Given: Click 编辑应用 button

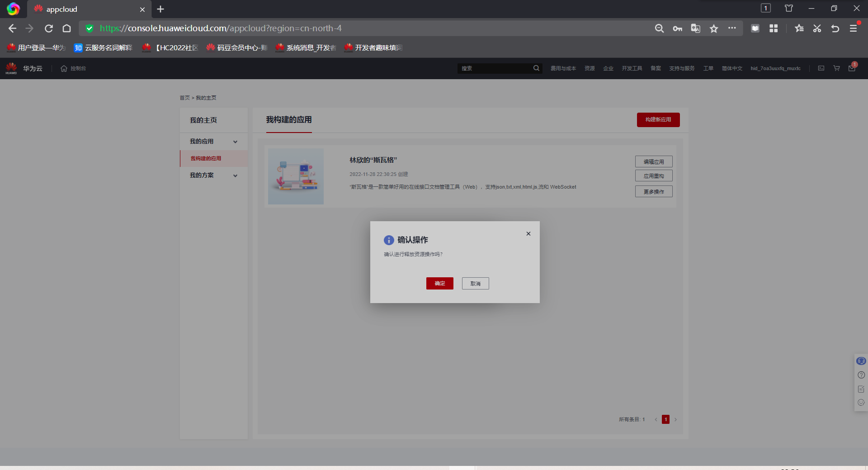Looking at the screenshot, I should [654, 161].
